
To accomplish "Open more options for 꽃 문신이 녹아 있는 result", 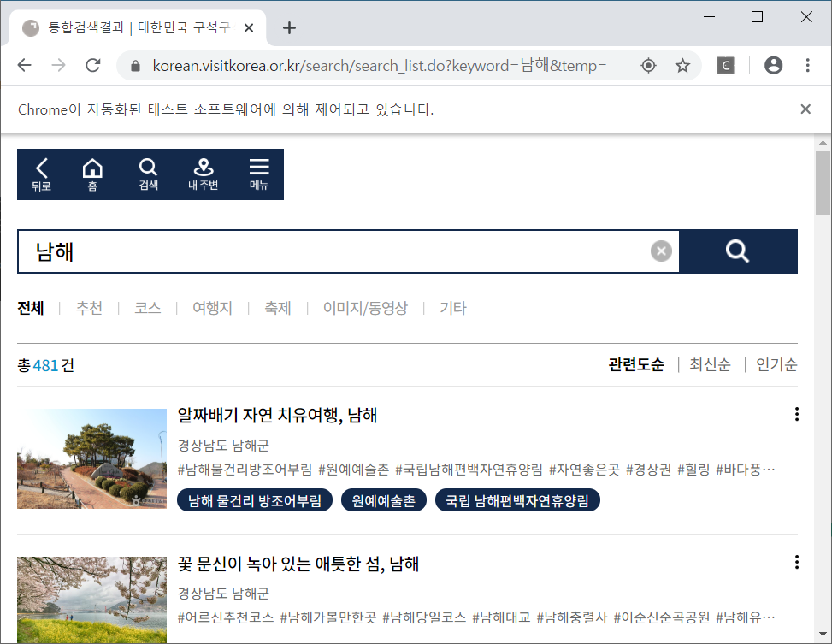I will pyautogui.click(x=796, y=562).
